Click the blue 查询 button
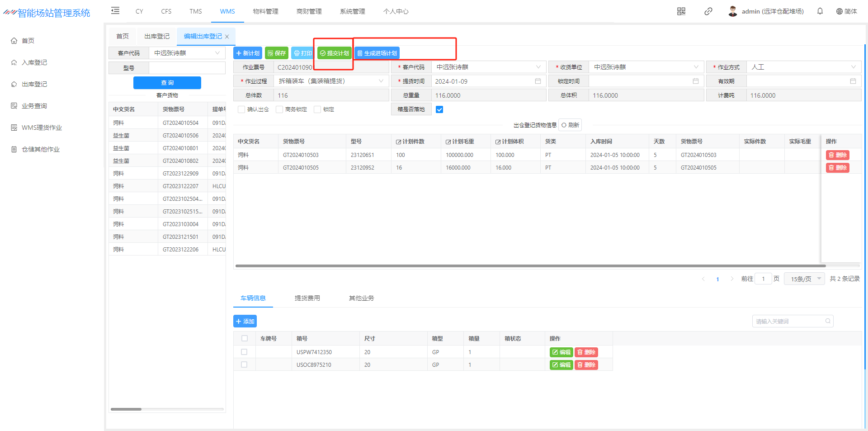868x431 pixels. (167, 83)
